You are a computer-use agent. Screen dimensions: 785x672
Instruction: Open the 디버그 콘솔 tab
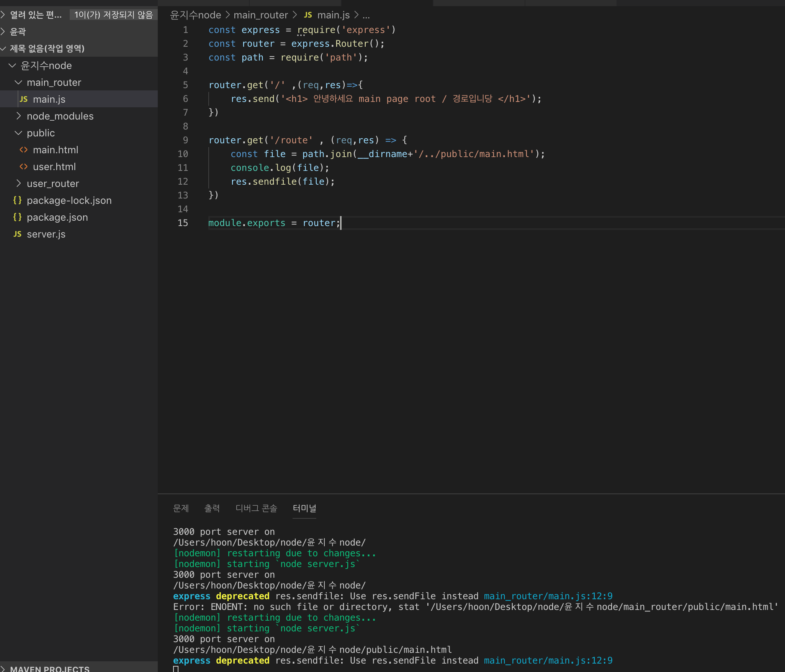tap(256, 508)
